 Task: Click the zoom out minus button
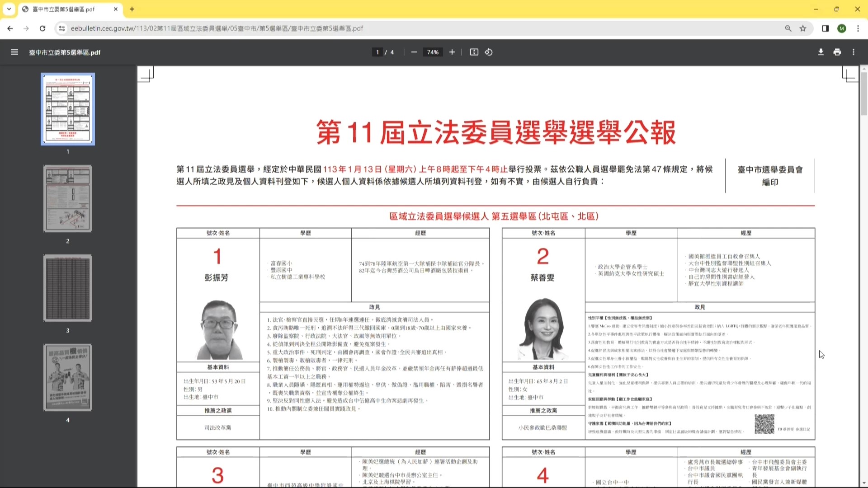pos(414,52)
